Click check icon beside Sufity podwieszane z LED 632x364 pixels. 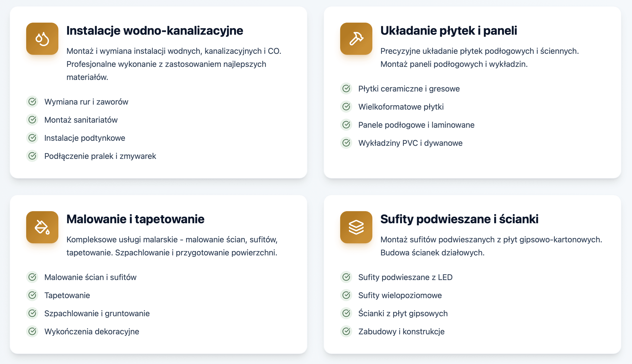coord(346,277)
